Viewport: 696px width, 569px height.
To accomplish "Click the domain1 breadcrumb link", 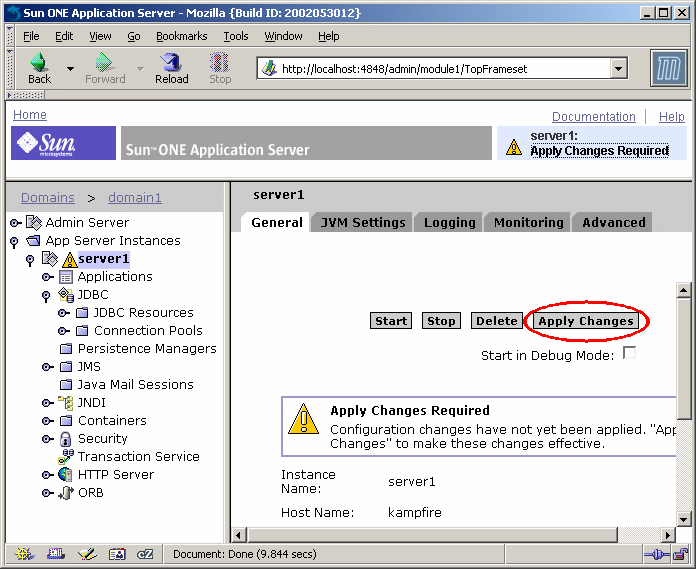I will 135,198.
